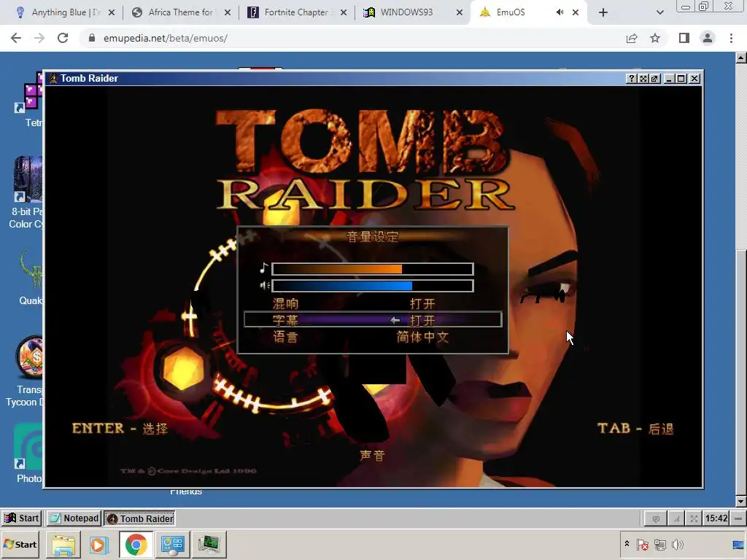Click the ENTER - 选择 hint text

120,429
